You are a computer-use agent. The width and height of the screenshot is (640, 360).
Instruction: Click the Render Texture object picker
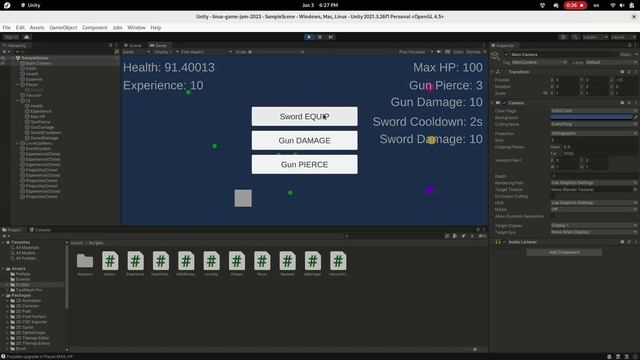pos(635,189)
